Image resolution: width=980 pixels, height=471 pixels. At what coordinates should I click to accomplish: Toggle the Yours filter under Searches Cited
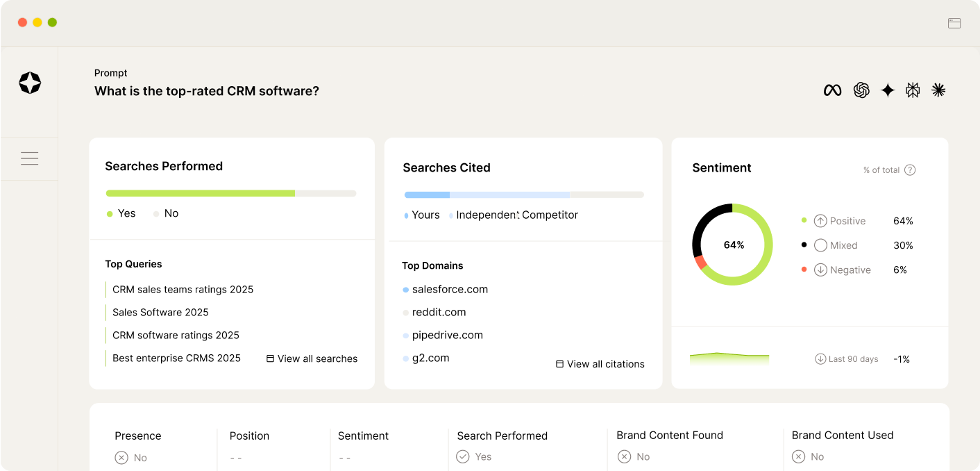(421, 215)
